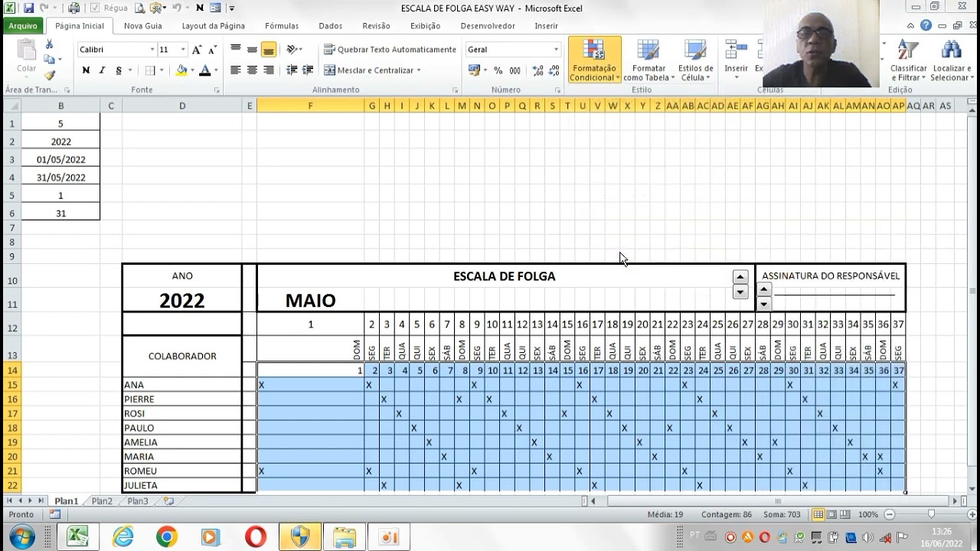The width and height of the screenshot is (980, 551).
Task: Cut the selection with the scissors icon
Action: coord(50,45)
